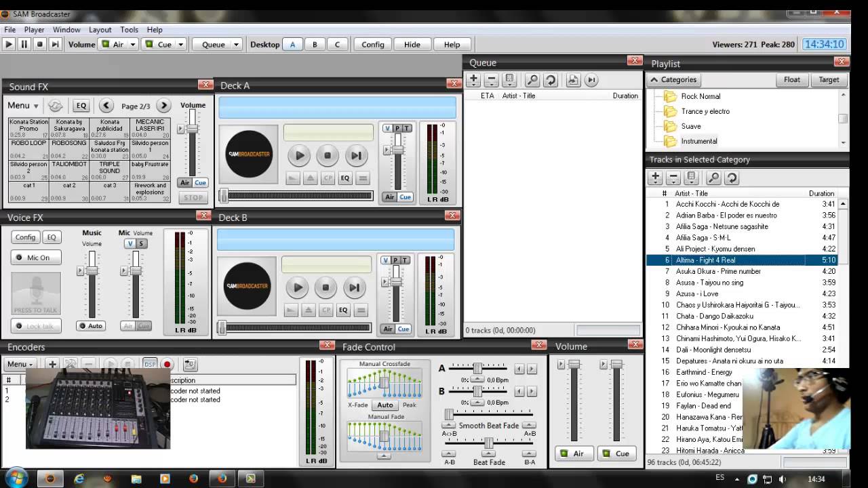Click the Config button in Voice FX
Screen dimensions: 868x488
pos(25,237)
